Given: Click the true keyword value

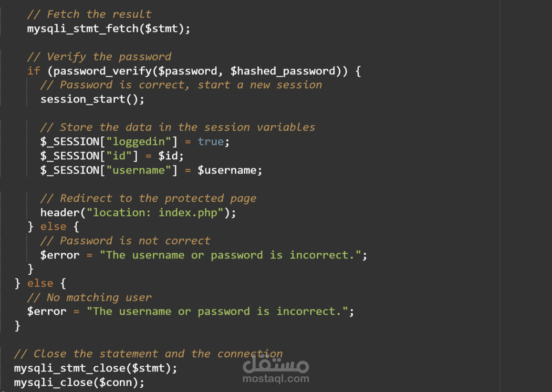Looking at the screenshot, I should tap(210, 142).
